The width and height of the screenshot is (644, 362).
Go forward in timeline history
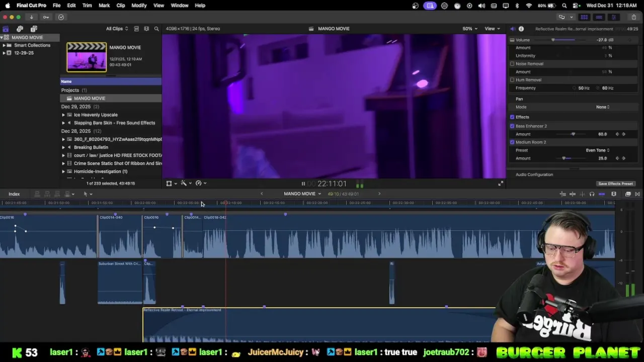click(379, 194)
